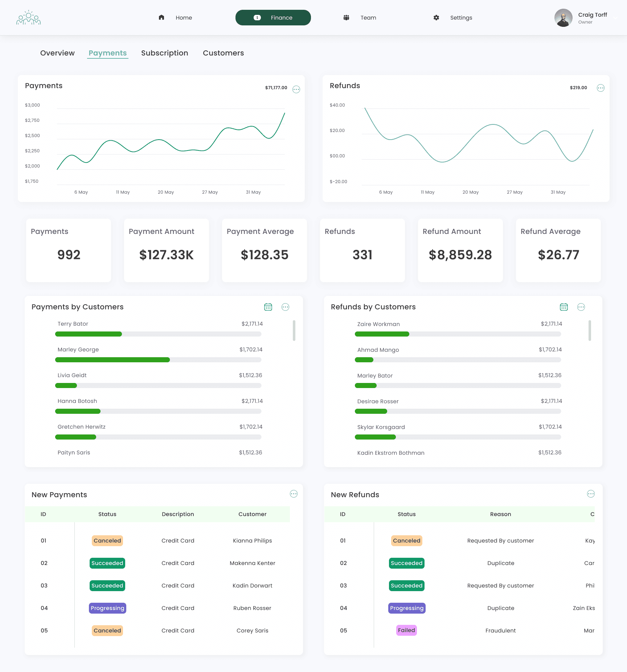Click the Settings gear icon
The image size is (627, 672).
tap(436, 17)
